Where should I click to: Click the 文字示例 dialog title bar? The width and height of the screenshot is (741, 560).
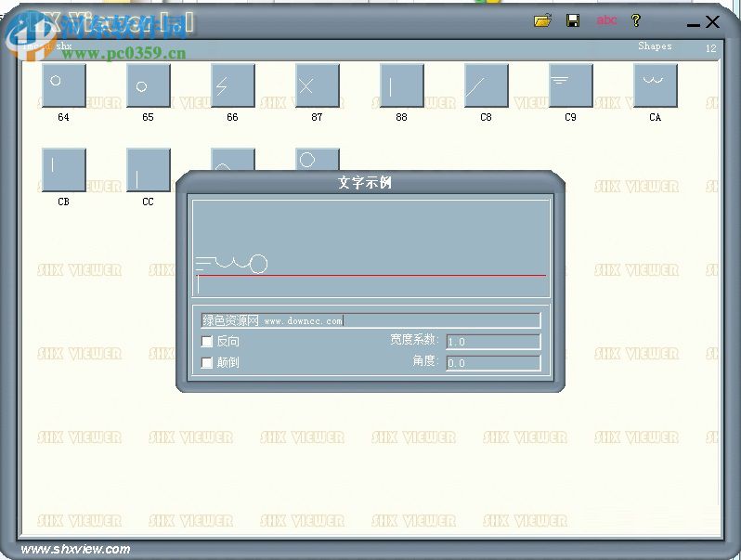click(x=370, y=182)
